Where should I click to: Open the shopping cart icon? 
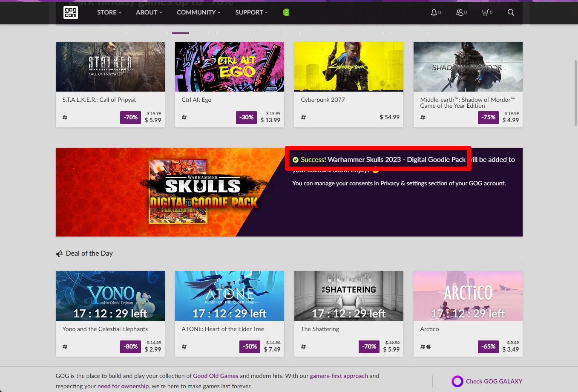click(485, 12)
